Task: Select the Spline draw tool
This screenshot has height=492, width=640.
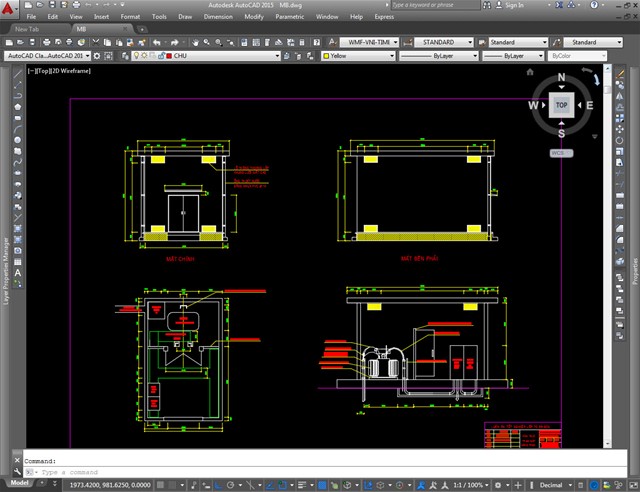Action: [x=18, y=162]
